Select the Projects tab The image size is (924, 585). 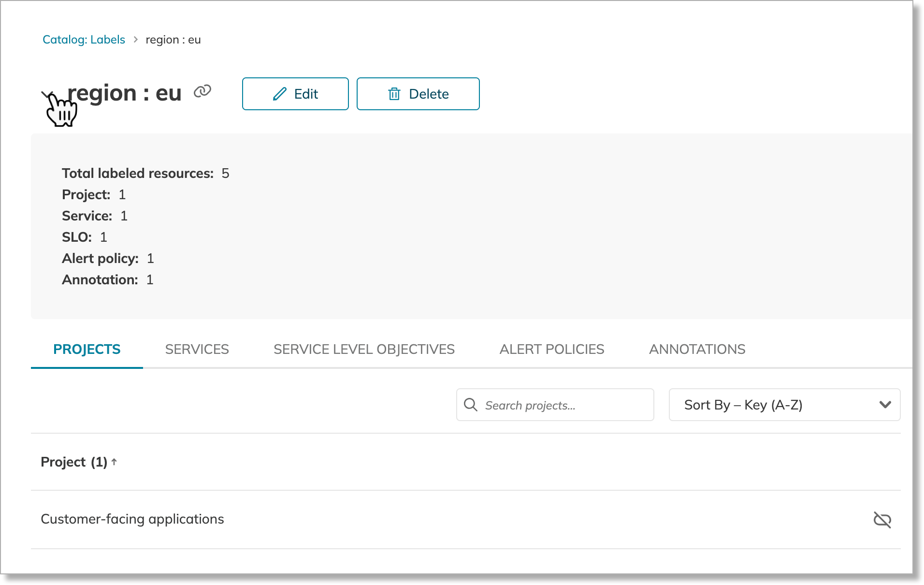[x=87, y=349]
